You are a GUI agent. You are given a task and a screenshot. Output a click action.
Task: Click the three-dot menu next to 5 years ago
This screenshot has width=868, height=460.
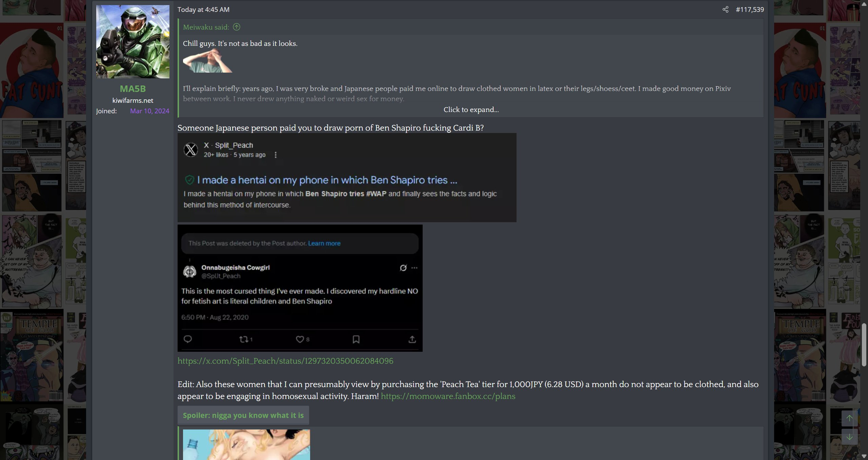coord(276,155)
